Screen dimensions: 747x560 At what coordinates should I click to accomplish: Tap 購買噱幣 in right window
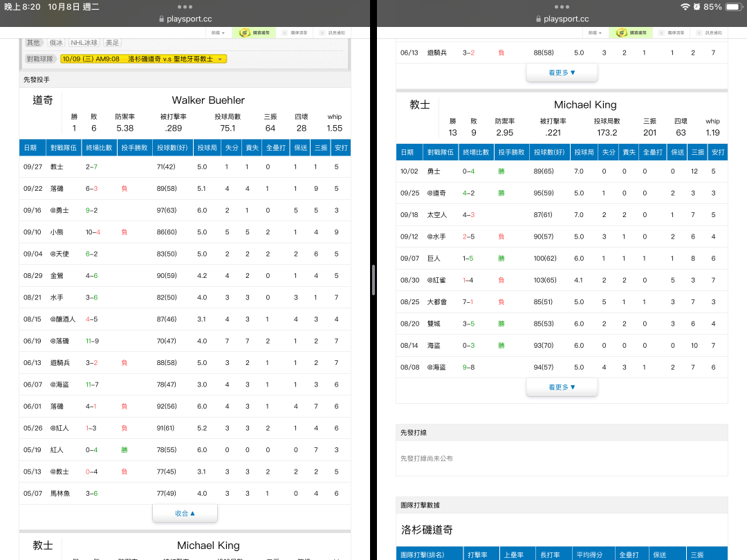point(631,32)
